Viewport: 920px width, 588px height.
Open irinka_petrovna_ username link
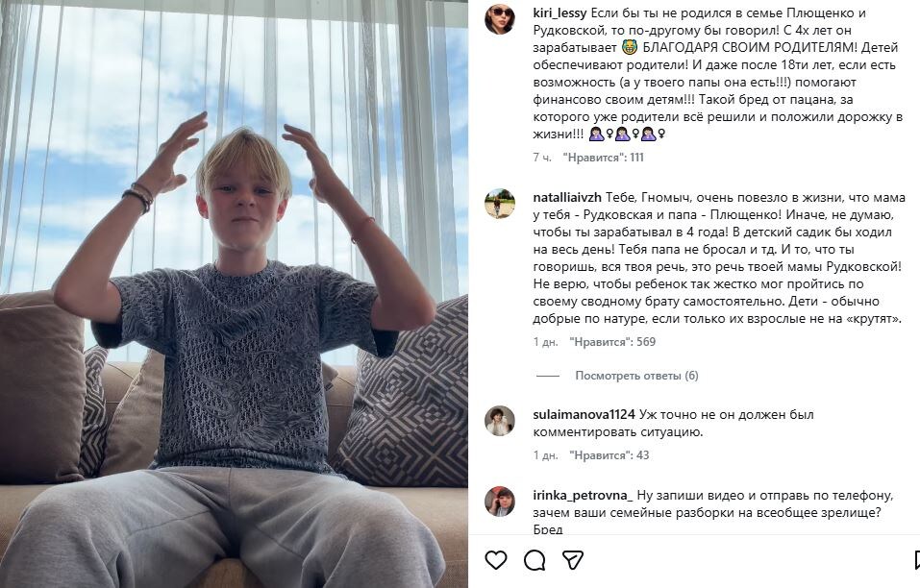click(x=583, y=496)
